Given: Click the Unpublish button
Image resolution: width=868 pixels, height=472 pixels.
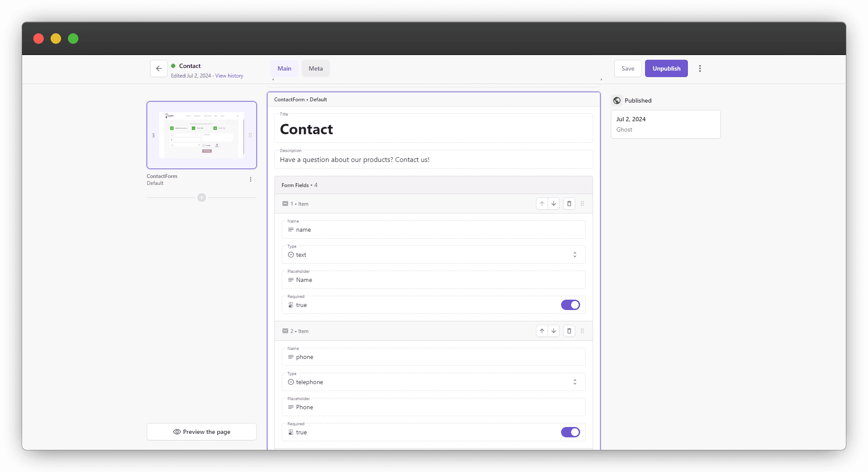Looking at the screenshot, I should (x=666, y=68).
